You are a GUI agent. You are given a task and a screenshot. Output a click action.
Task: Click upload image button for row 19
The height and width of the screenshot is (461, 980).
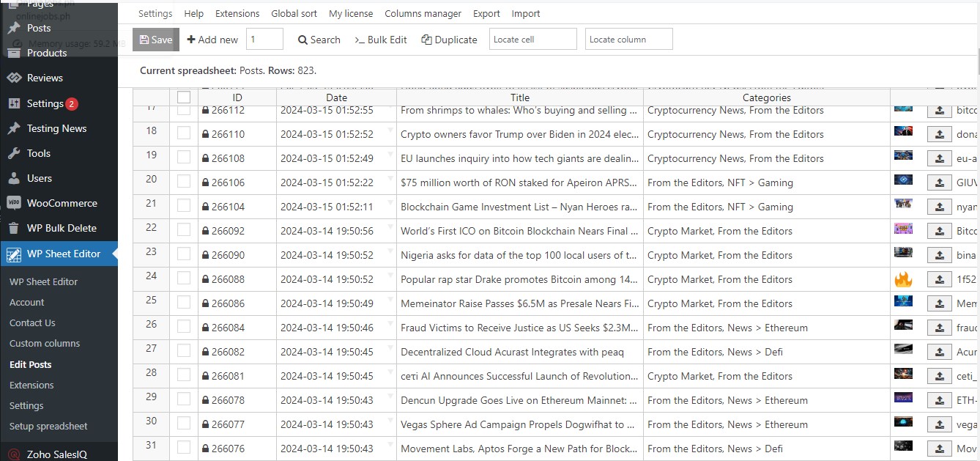pyautogui.click(x=939, y=158)
